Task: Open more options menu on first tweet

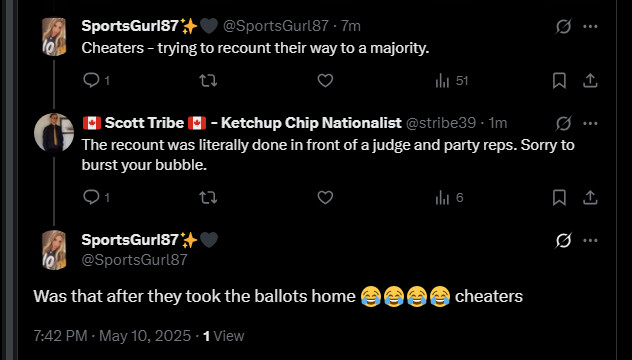Action: pos(590,27)
